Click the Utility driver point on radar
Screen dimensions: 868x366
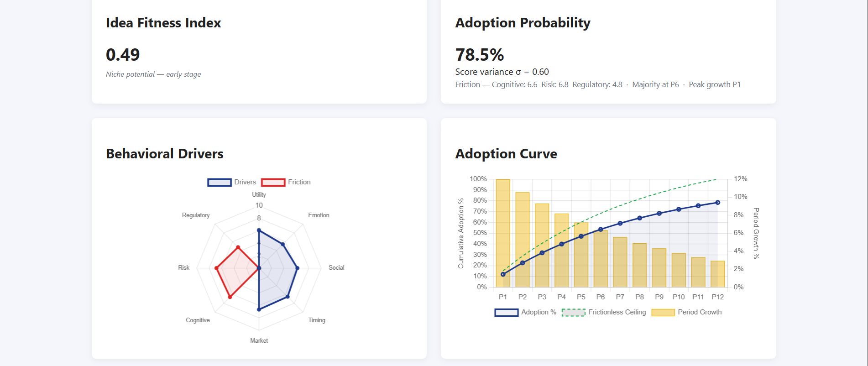pos(259,230)
